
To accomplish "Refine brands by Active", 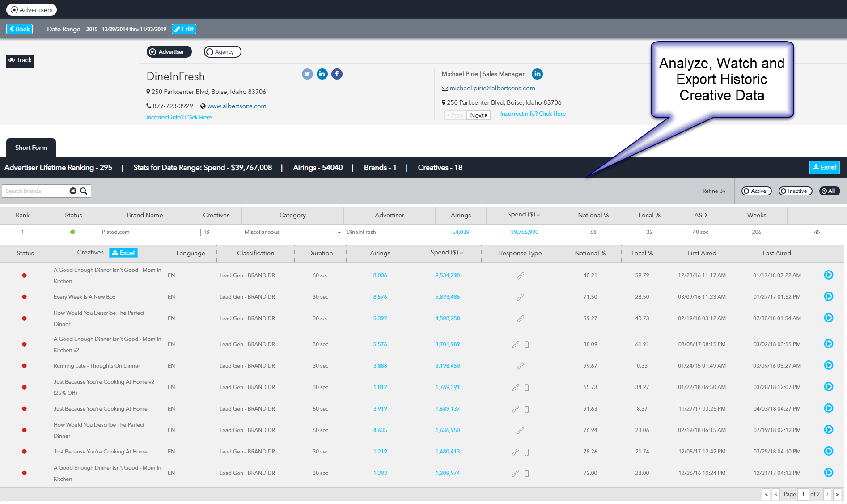I will (757, 191).
